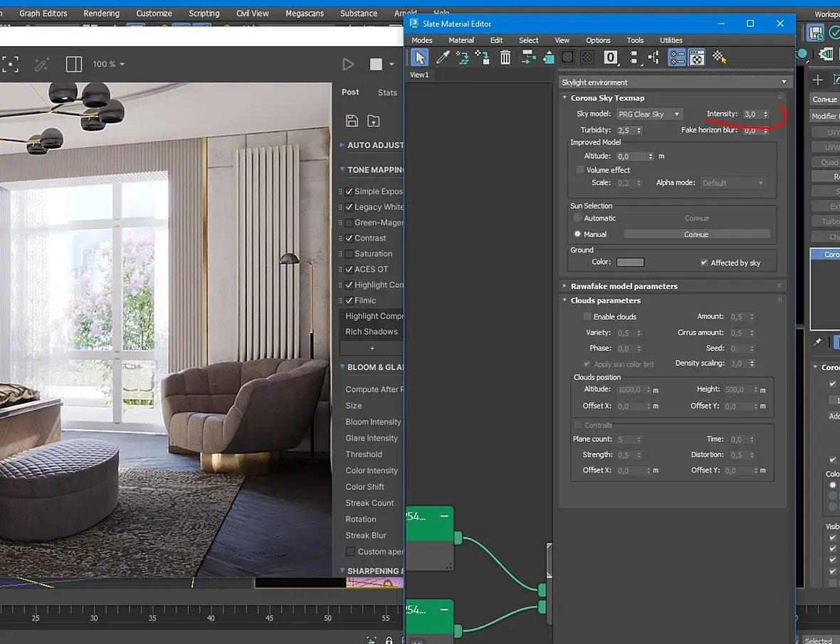
Task: Expand the Rawafake model parameters rollout
Action: click(x=624, y=286)
